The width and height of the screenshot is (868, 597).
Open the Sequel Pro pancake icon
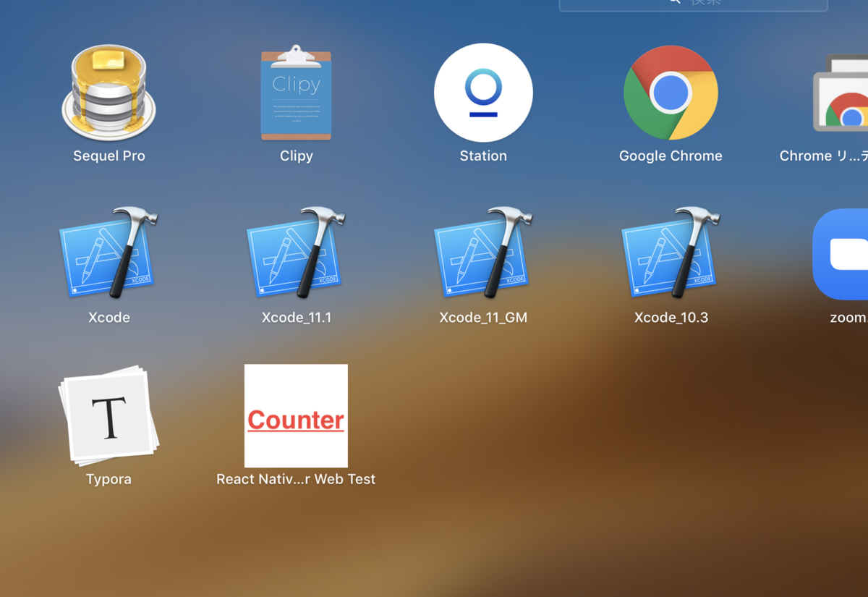[x=109, y=92]
